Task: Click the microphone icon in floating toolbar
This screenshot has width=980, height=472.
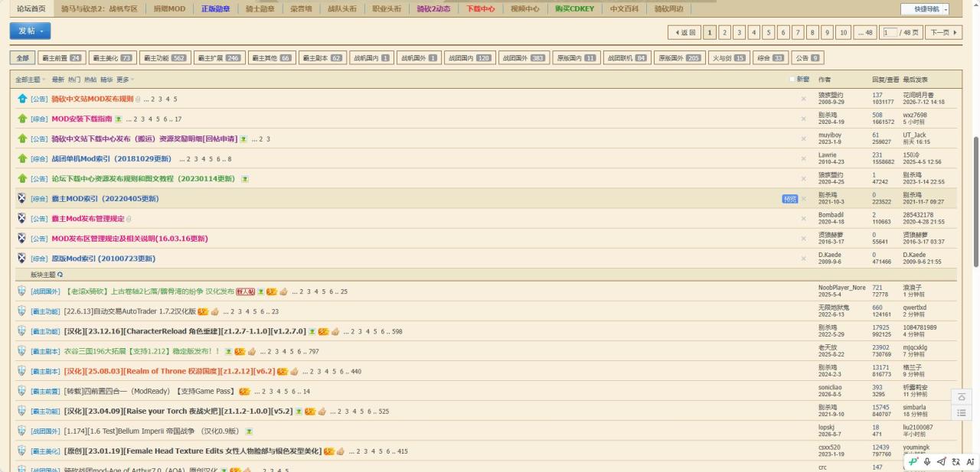Action: 927,461
